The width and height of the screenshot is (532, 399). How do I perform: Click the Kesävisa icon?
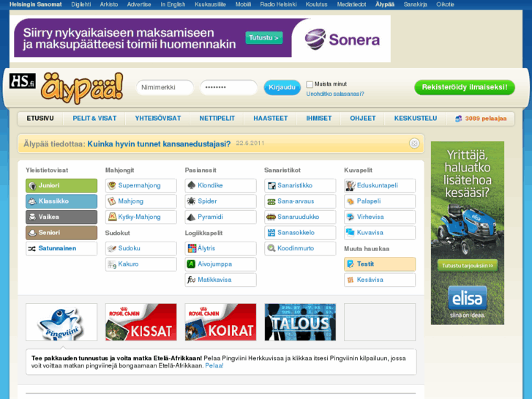click(x=351, y=280)
